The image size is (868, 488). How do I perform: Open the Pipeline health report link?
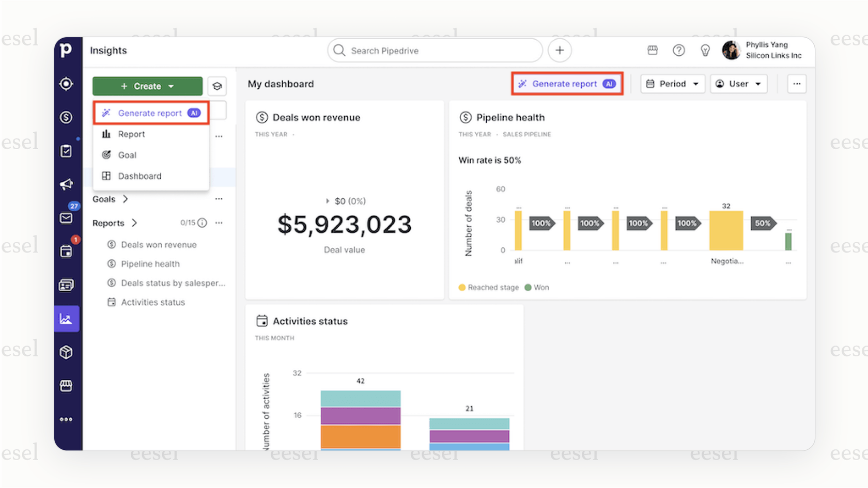tap(150, 263)
